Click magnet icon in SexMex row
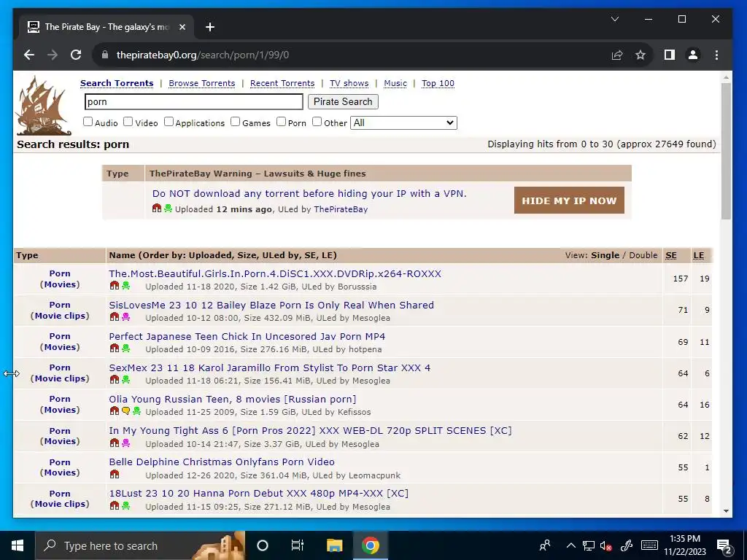This screenshot has width=747, height=560. pos(115,380)
